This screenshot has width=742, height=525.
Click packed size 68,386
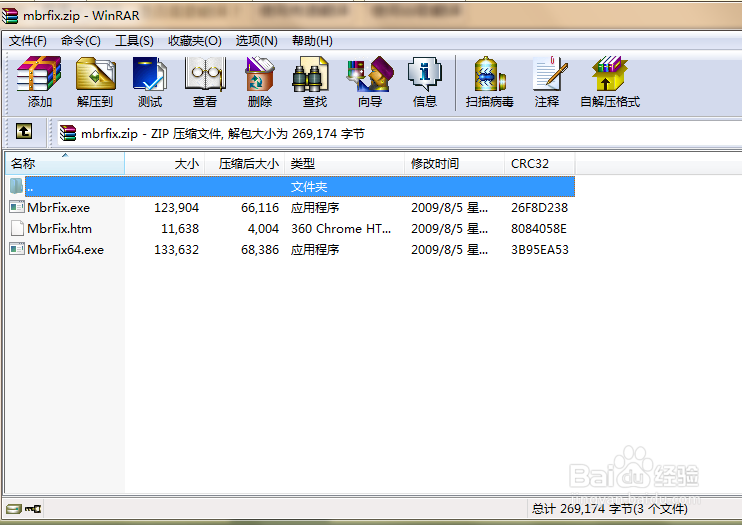(260, 249)
